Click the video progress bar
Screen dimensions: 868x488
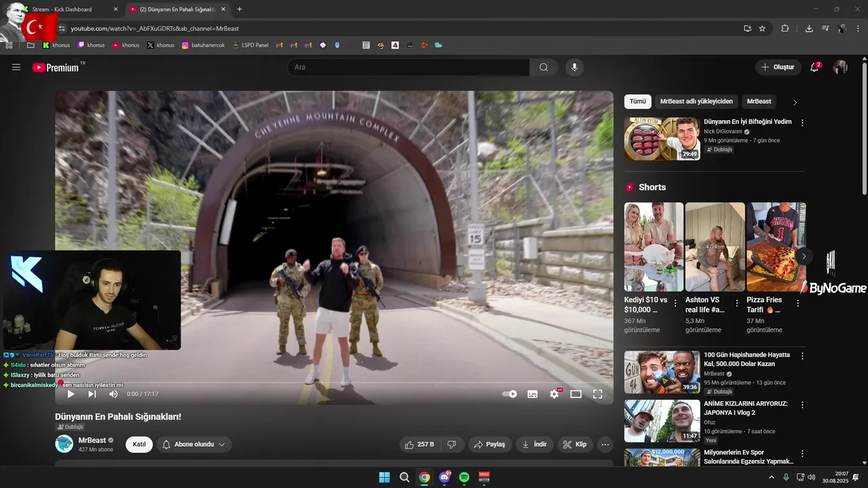coord(334,383)
